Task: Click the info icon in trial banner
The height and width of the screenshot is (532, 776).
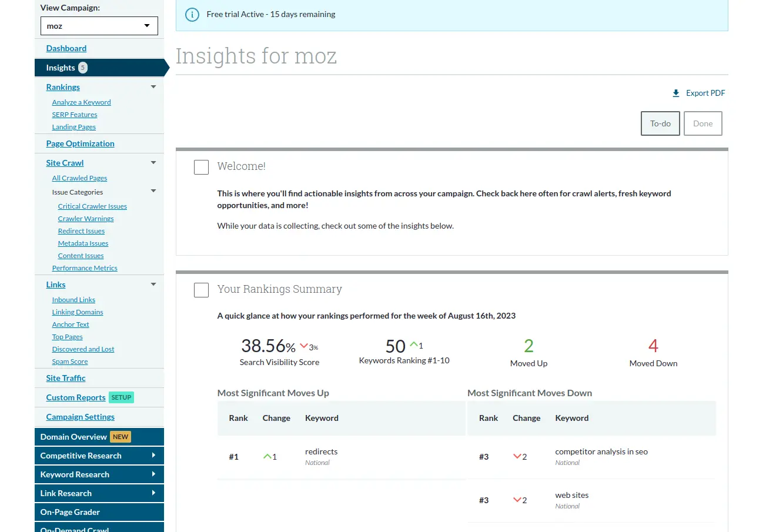Action: click(192, 15)
